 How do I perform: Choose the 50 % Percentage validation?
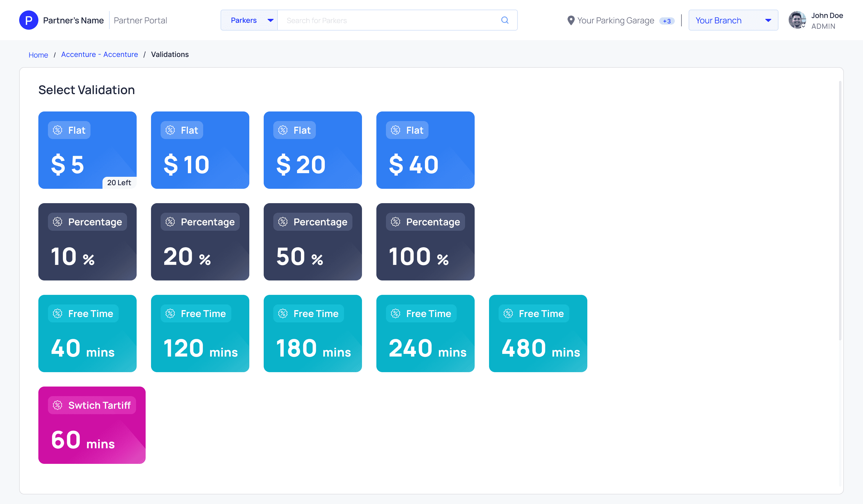[x=313, y=242]
